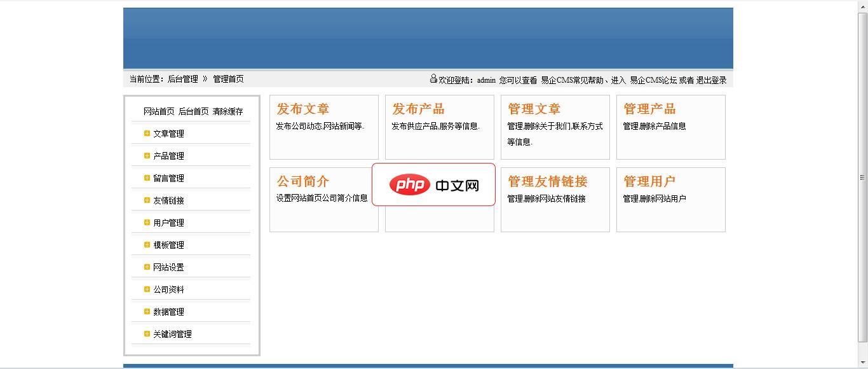Click the php中文网 logo

[434, 185]
